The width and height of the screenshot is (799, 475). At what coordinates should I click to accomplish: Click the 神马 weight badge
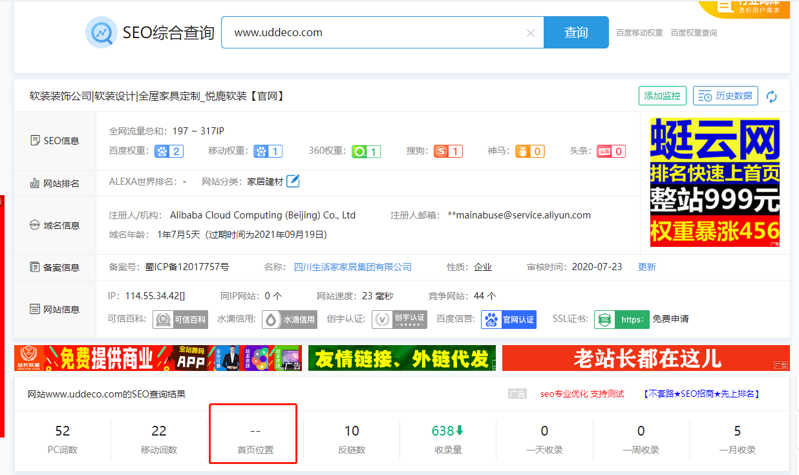coord(530,152)
